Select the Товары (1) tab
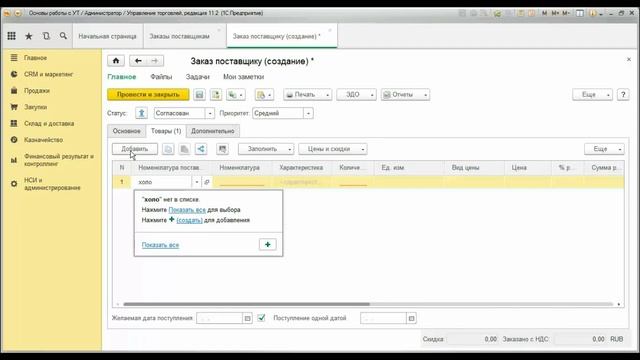640x360 pixels. (166, 131)
